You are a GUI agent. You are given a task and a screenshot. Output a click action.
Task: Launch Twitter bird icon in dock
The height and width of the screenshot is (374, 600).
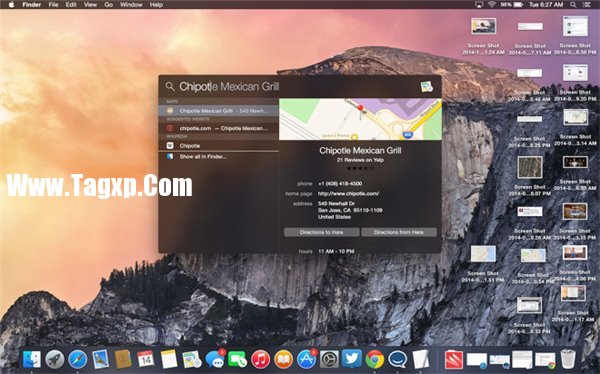point(352,359)
